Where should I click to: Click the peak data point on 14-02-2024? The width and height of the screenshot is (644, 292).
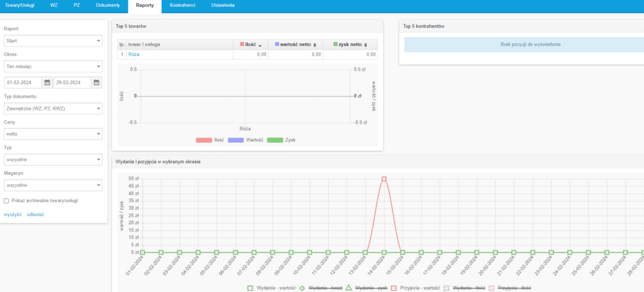(x=384, y=179)
